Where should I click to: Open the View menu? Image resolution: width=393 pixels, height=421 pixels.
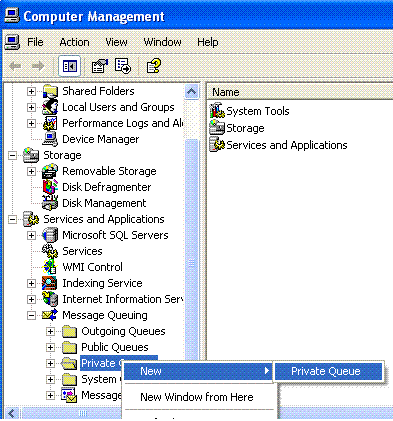(116, 42)
